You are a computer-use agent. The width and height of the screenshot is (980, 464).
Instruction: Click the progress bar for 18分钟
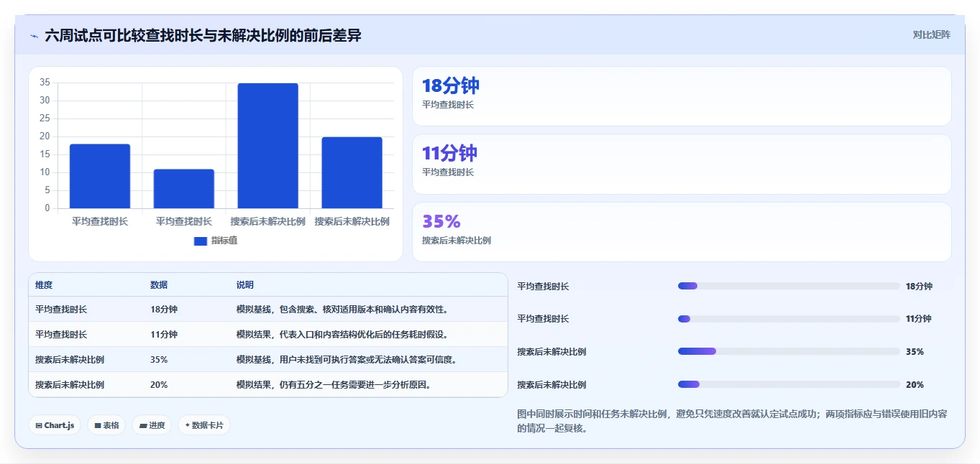click(789, 286)
